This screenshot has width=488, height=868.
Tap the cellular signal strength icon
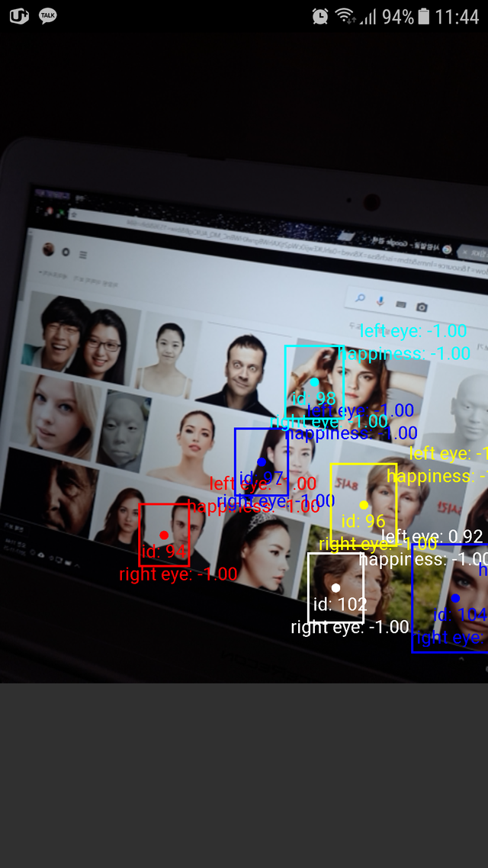click(368, 17)
